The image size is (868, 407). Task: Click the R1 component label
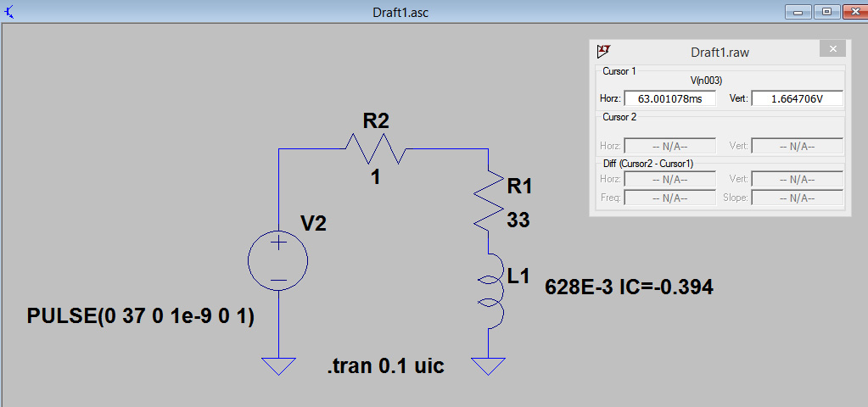519,187
